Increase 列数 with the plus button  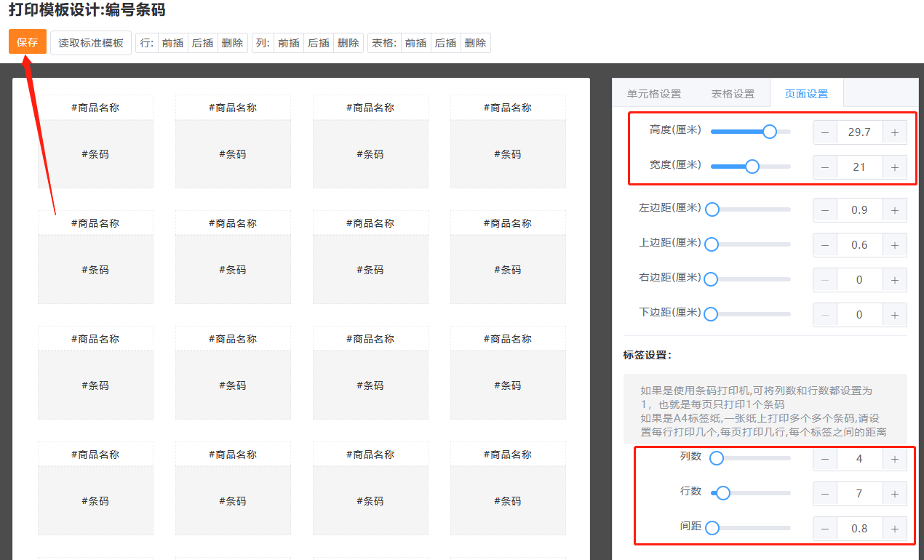click(894, 459)
